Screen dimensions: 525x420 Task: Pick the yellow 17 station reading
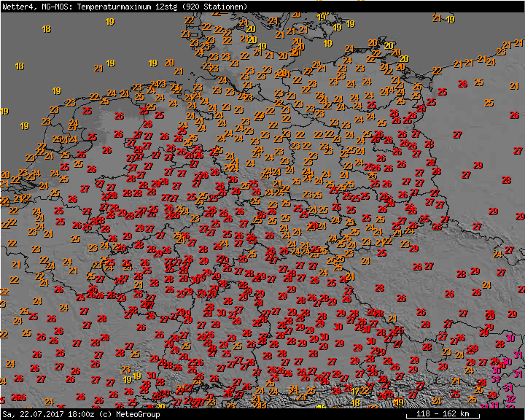356,392
